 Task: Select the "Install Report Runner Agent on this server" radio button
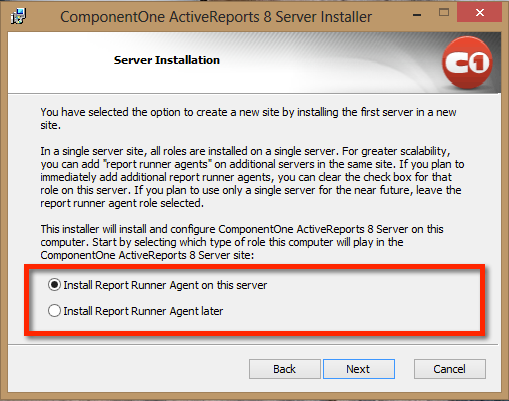54,285
